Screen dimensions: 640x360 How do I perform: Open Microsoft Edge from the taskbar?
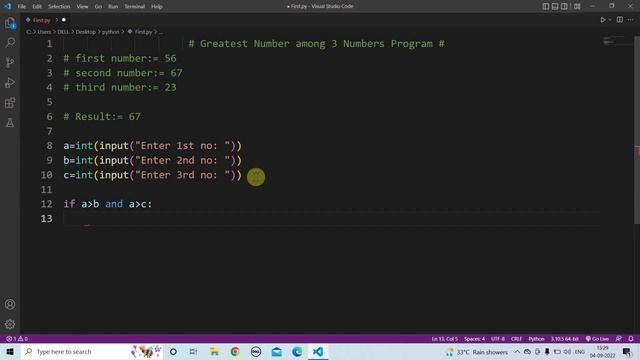(x=297, y=351)
